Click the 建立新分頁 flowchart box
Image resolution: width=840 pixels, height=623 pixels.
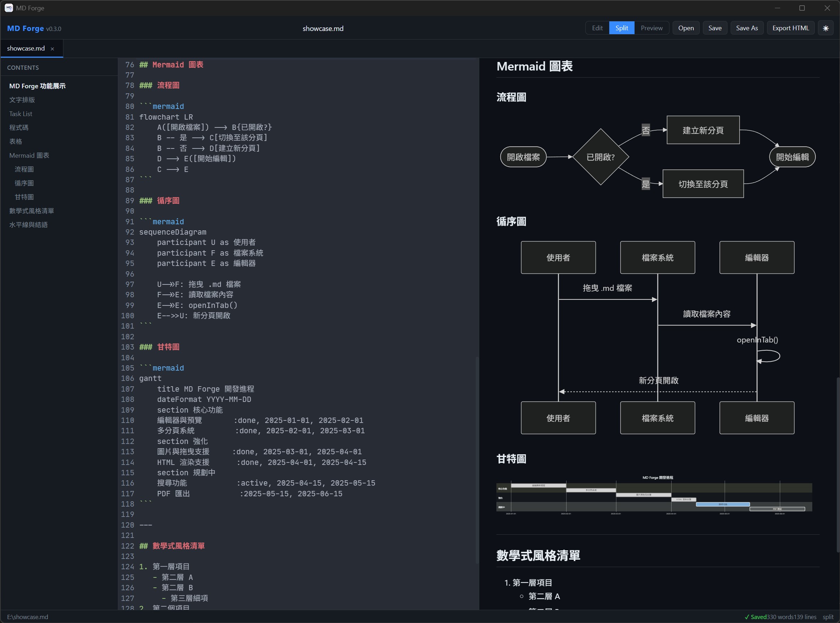tap(703, 130)
